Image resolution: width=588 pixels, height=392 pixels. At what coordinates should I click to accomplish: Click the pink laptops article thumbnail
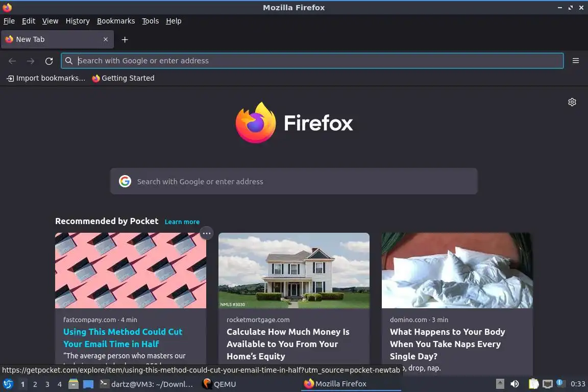click(131, 271)
